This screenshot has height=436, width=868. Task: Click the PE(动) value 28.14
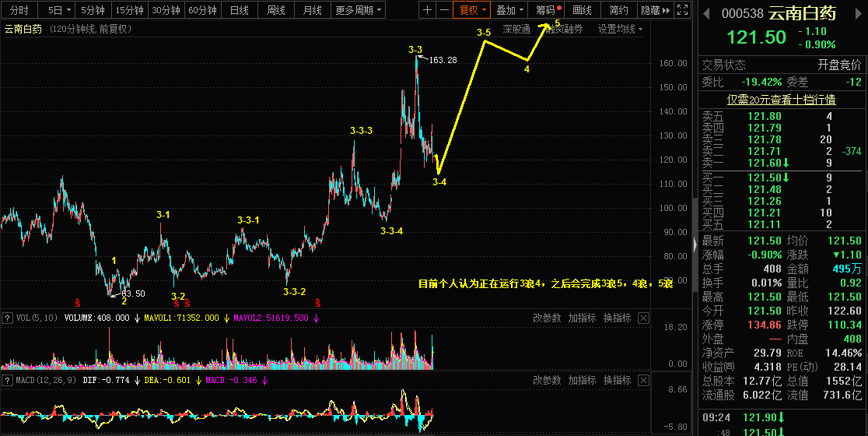click(848, 367)
